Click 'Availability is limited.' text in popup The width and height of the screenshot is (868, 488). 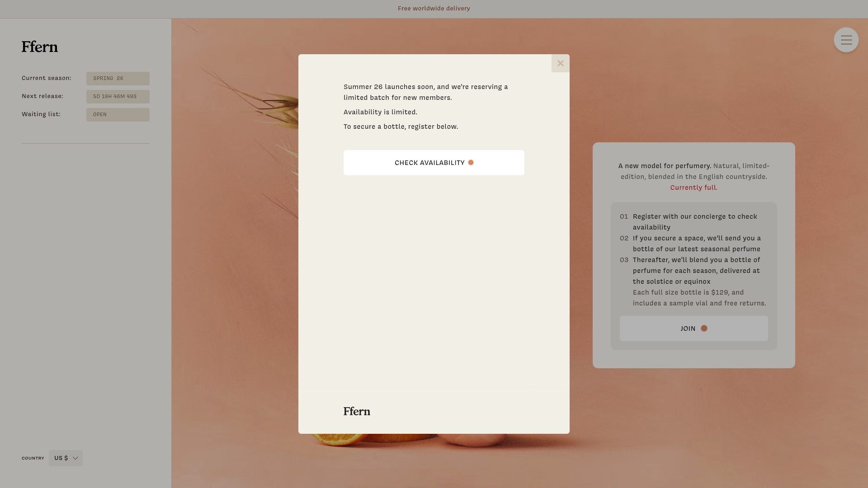[380, 112]
